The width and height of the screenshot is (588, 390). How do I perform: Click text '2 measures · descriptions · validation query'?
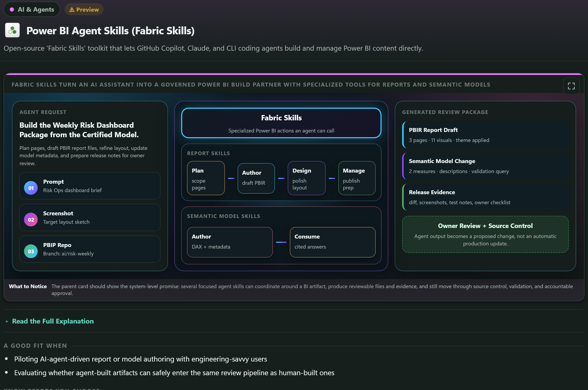(459, 171)
